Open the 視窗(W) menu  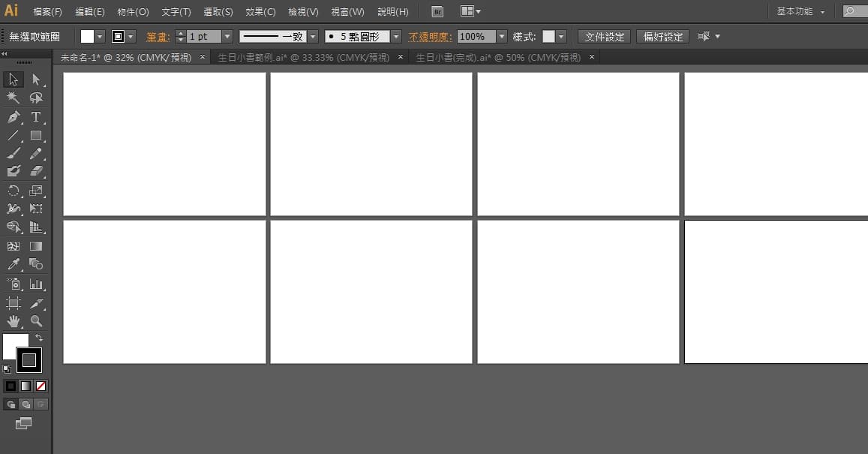pyautogui.click(x=347, y=11)
